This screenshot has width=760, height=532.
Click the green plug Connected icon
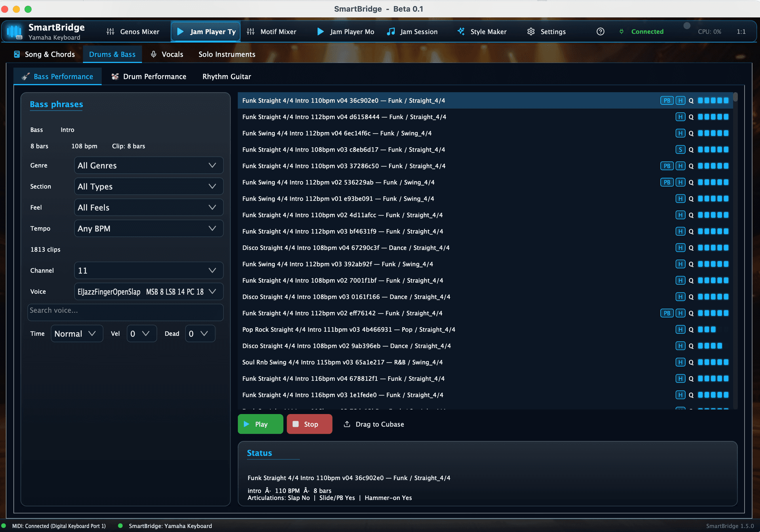click(621, 32)
